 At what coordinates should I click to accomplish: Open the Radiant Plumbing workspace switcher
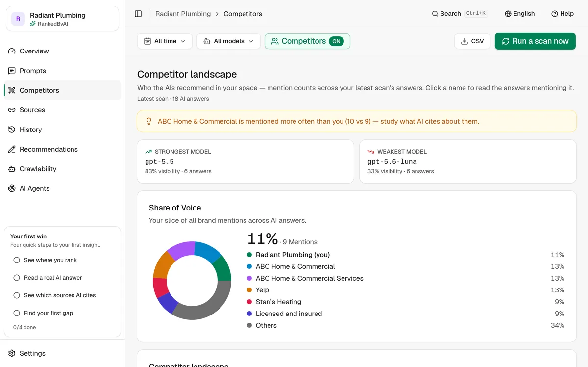coord(62,19)
